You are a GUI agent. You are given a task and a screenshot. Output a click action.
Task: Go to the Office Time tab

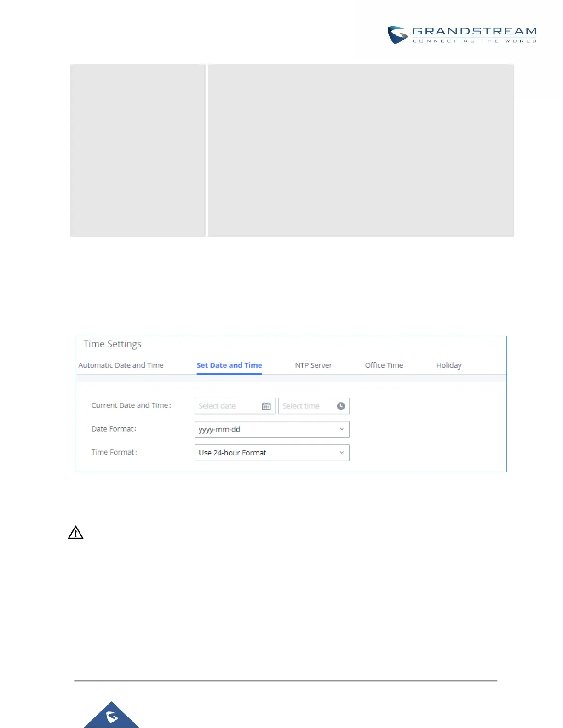tap(384, 365)
